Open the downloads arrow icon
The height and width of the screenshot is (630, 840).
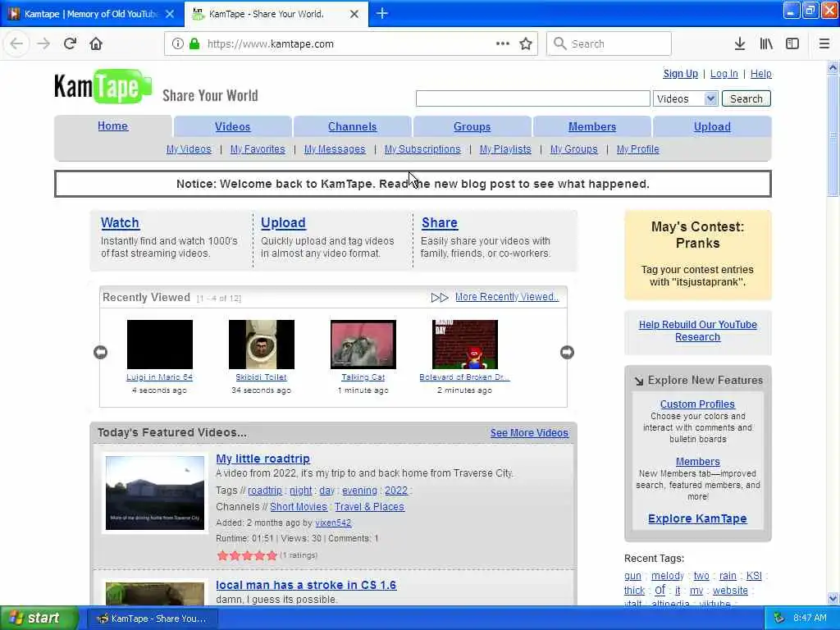pos(740,44)
